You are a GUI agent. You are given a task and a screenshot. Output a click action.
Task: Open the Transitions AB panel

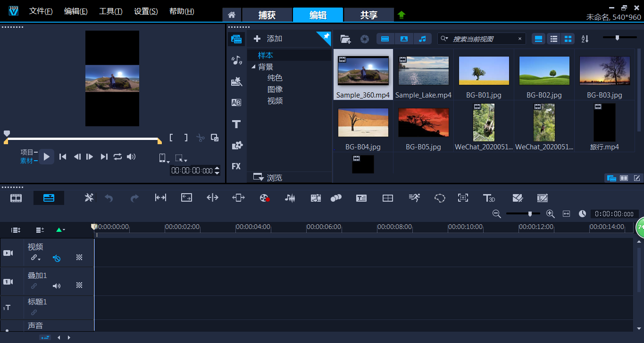click(236, 103)
